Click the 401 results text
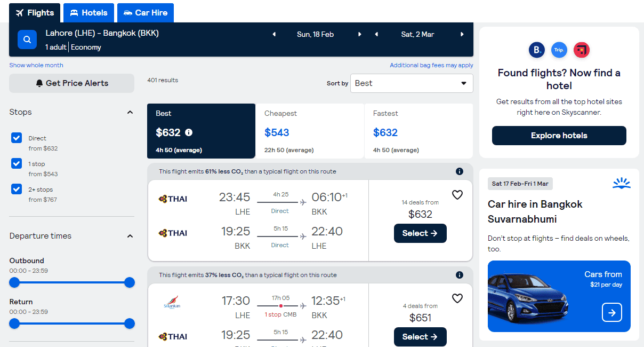This screenshot has width=644, height=347. pyautogui.click(x=163, y=80)
